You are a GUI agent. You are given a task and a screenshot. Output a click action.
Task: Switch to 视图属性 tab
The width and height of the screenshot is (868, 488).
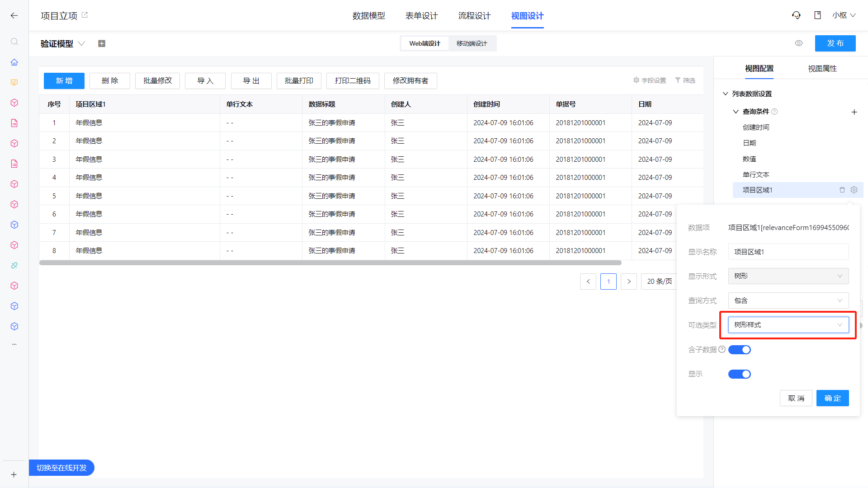pos(822,69)
